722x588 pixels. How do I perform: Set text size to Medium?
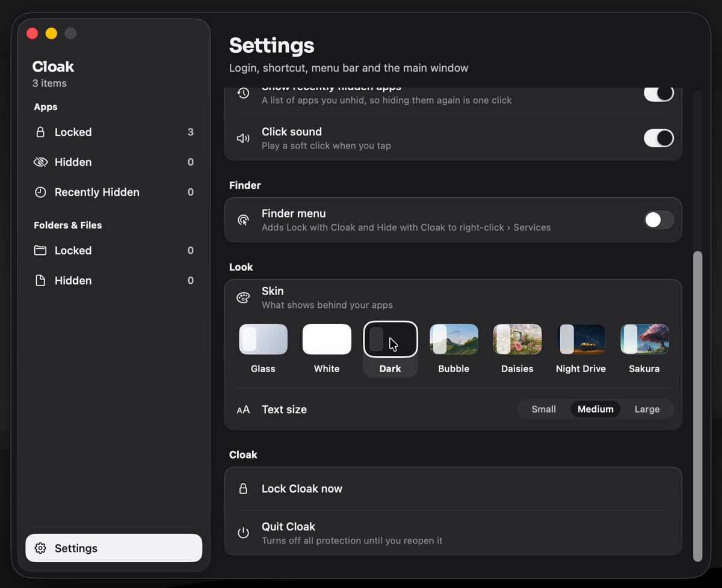coord(596,409)
